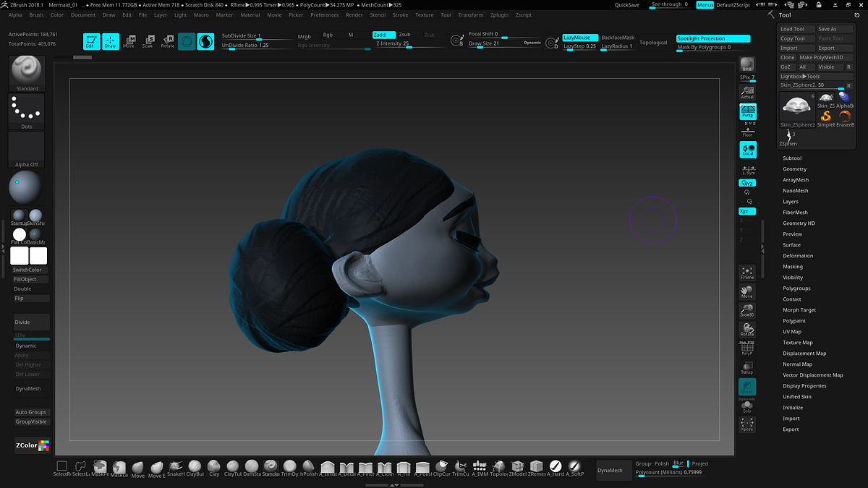Image resolution: width=868 pixels, height=488 pixels.
Task: Open the Brush menu
Action: click(x=36, y=15)
